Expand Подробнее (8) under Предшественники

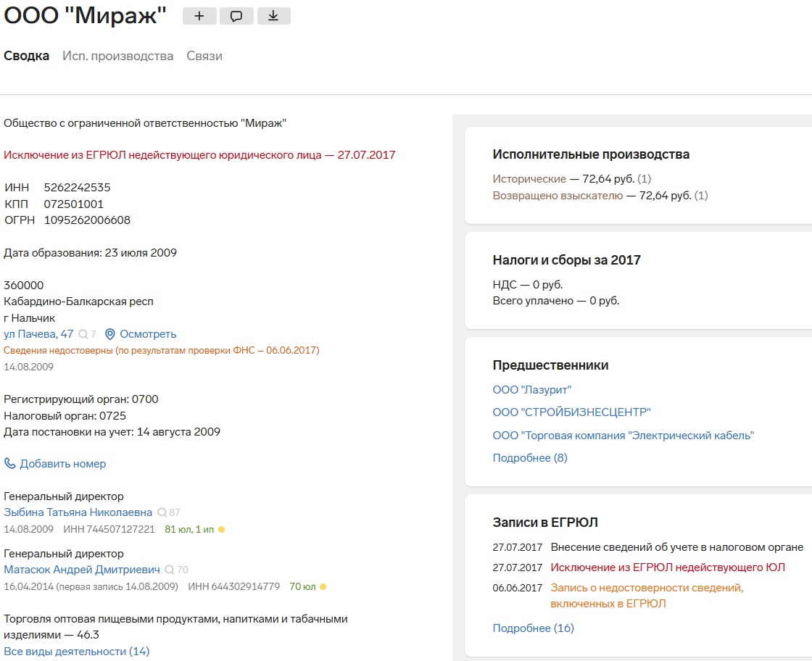tap(530, 457)
